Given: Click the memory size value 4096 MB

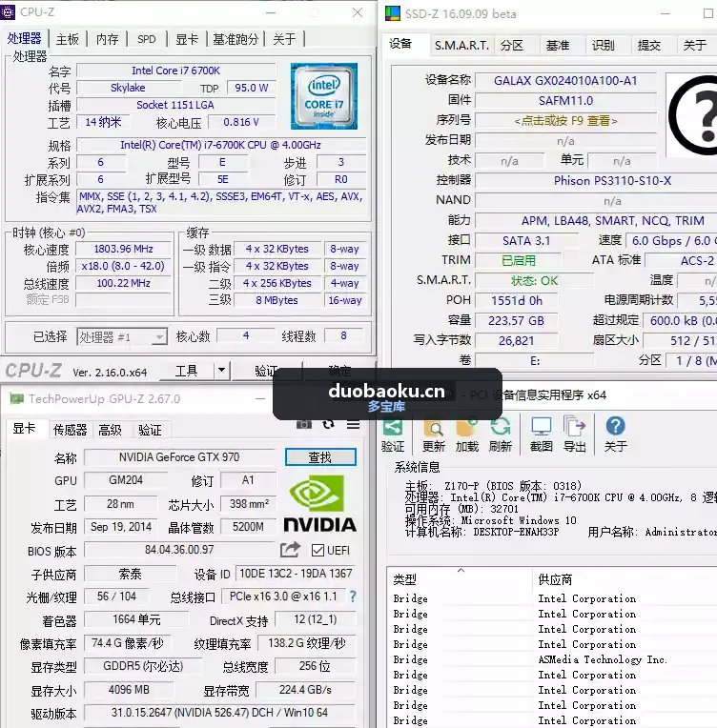Looking at the screenshot, I should pos(129,690).
